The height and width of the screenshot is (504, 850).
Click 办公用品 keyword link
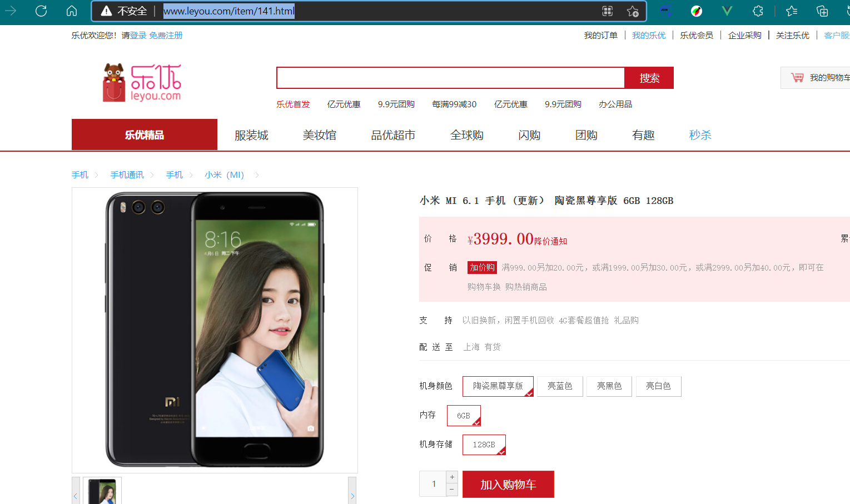[615, 104]
